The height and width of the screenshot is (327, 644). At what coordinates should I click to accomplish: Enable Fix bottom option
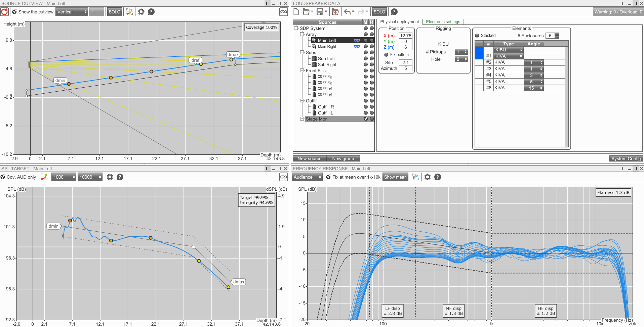click(x=386, y=55)
